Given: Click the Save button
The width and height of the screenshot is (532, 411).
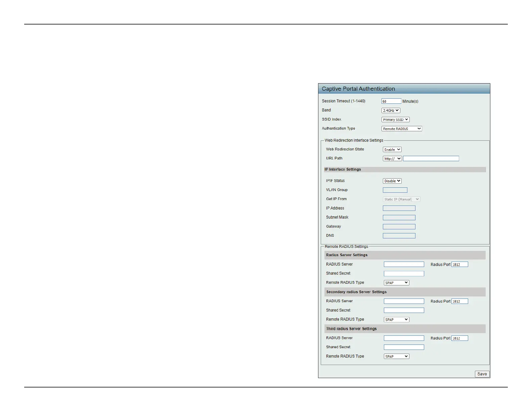Looking at the screenshot, I should (482, 374).
